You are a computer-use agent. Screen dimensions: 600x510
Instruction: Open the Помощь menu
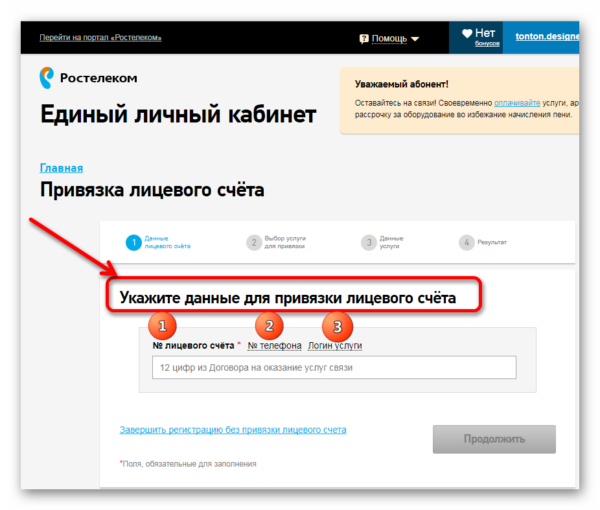(x=389, y=39)
